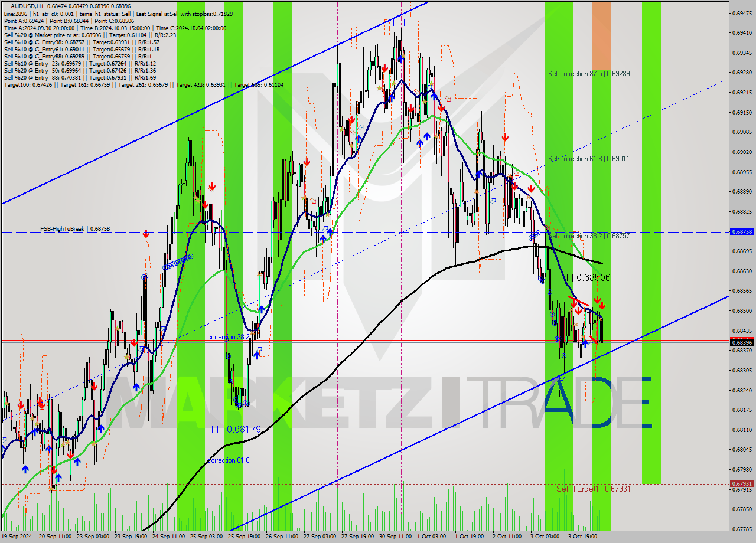Click the '3 Oct 03:00' time axis label
This screenshot has width=756, height=543.
click(545, 537)
